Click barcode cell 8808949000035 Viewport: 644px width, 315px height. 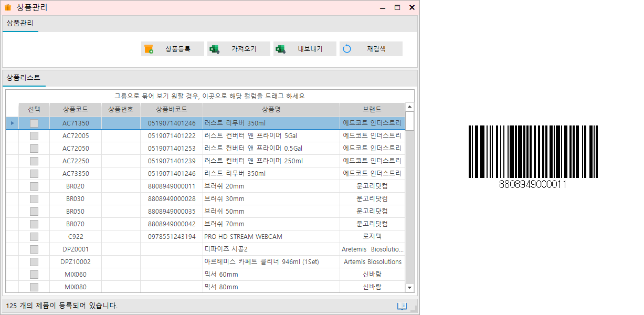[172, 212]
